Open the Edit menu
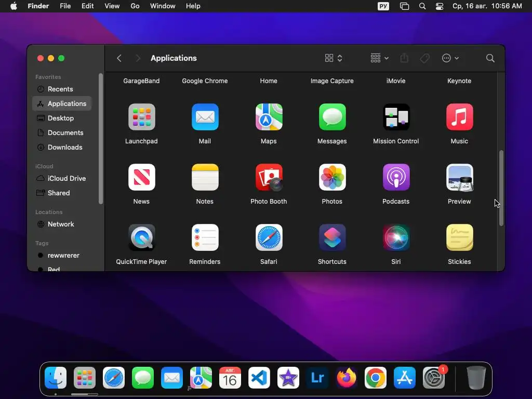The image size is (532, 399). coord(87,6)
